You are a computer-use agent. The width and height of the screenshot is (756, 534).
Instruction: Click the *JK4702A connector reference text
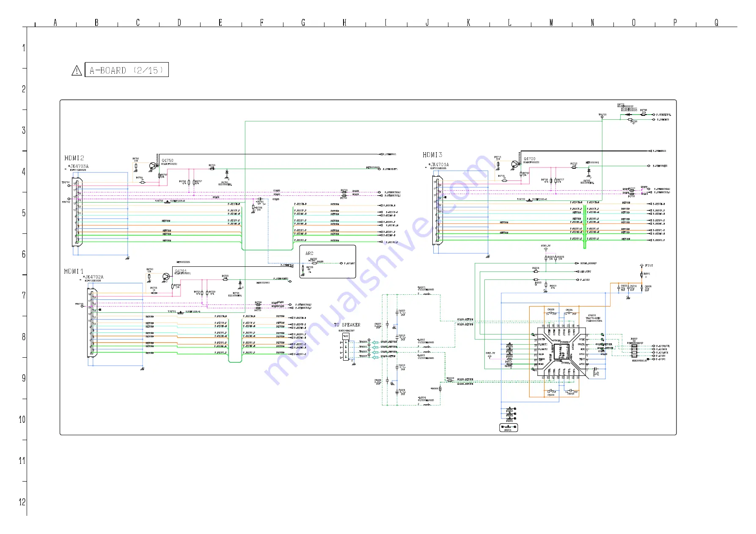coord(93,277)
